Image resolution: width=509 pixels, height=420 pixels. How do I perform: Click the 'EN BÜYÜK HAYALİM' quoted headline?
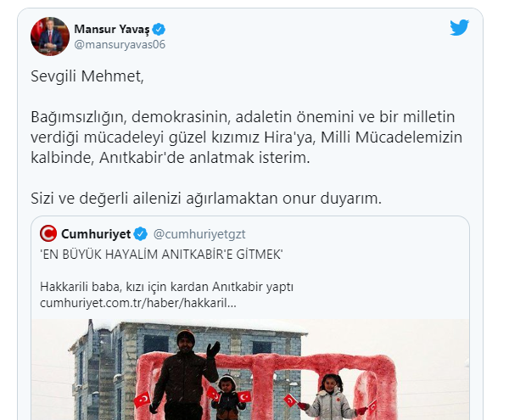pos(161,255)
